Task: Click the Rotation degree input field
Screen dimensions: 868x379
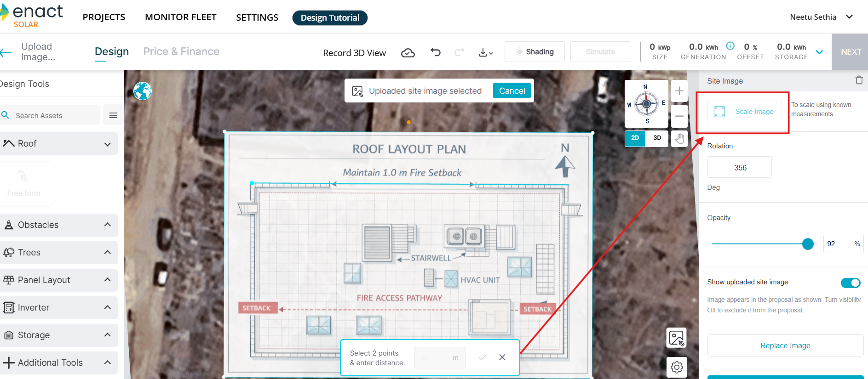Action: 739,168
